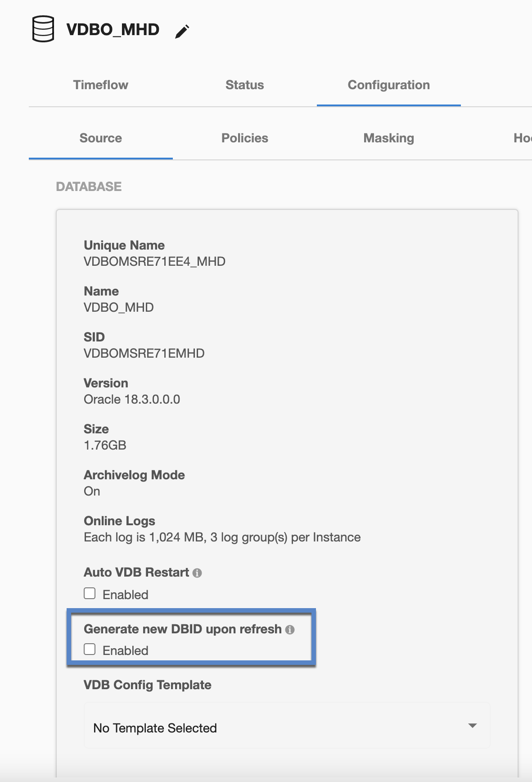The height and width of the screenshot is (782, 532).
Task: Click the VDBO_MHD title text
Action: coord(113,30)
